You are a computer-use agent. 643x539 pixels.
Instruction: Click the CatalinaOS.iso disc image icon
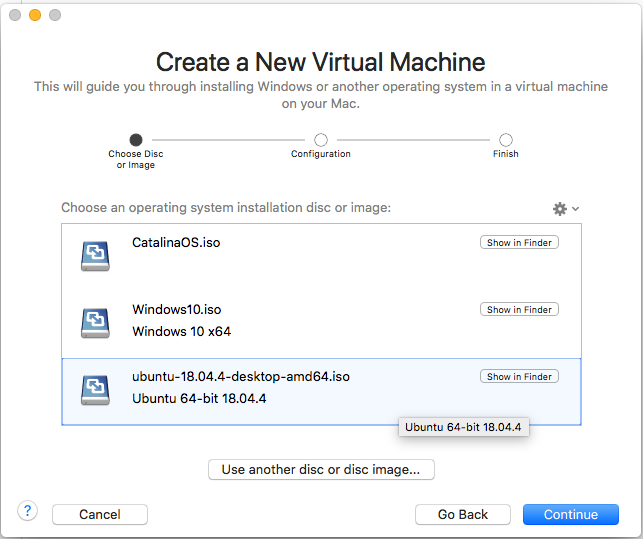95,256
